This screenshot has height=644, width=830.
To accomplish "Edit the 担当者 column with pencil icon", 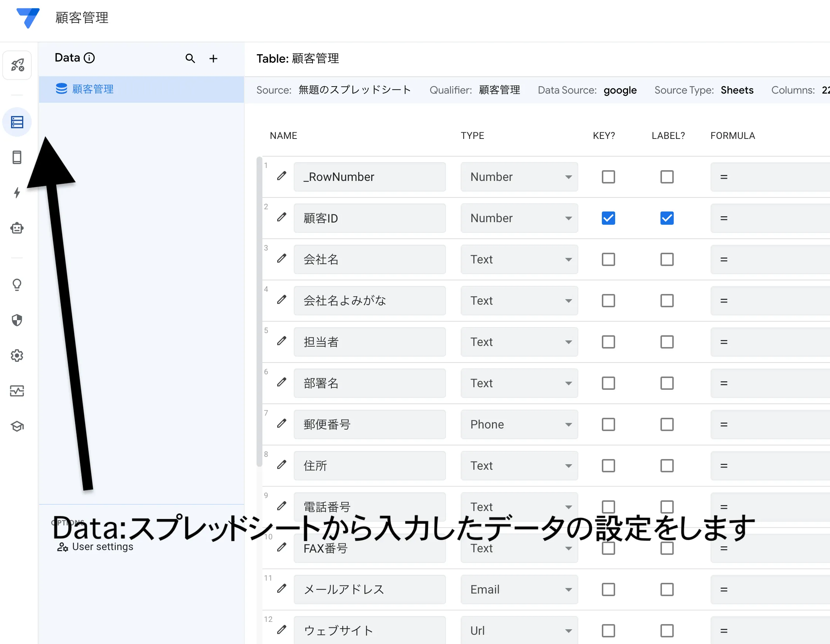I will pyautogui.click(x=282, y=341).
